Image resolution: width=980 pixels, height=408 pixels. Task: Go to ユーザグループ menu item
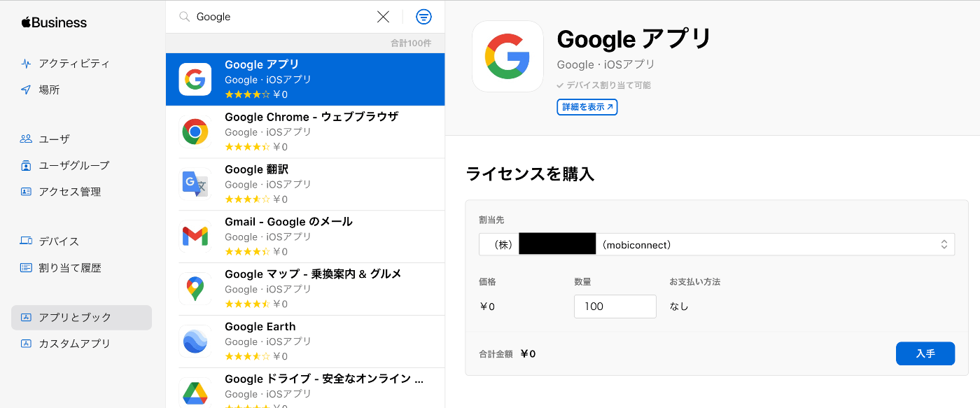pos(74,166)
